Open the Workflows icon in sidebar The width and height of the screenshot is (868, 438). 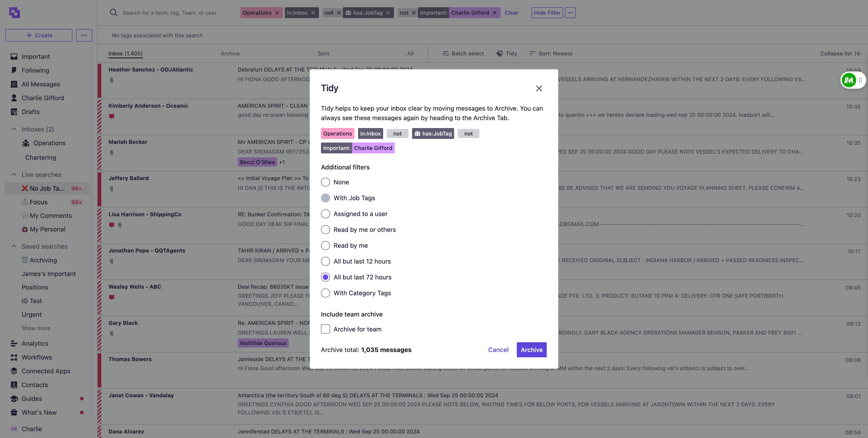pos(14,357)
